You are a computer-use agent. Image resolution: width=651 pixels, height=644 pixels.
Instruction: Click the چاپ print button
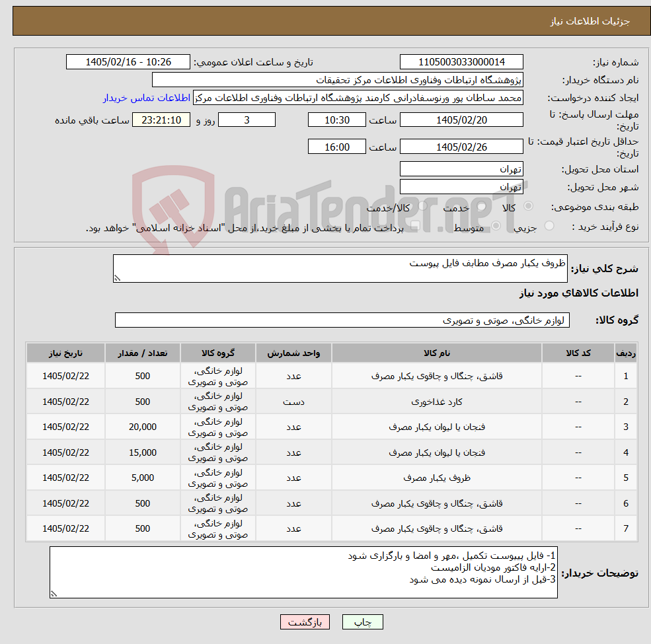point(362,622)
